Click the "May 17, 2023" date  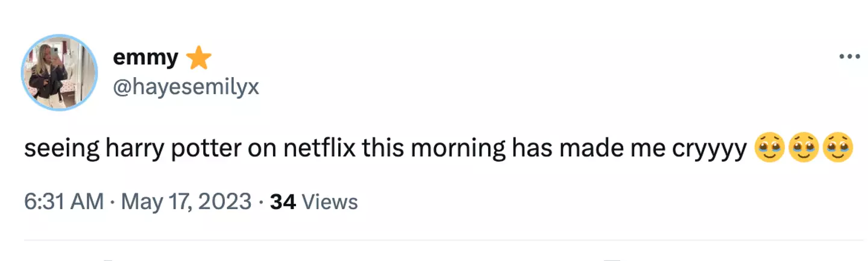tap(186, 201)
